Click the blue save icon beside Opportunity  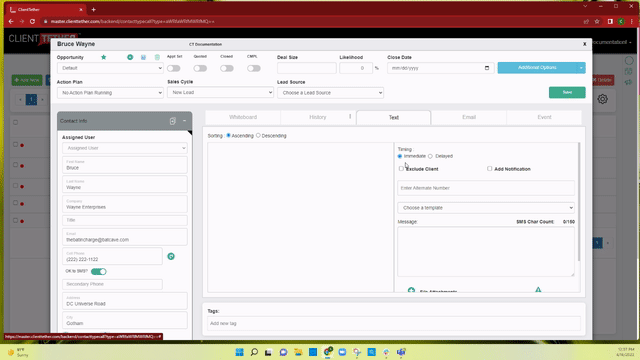click(x=143, y=57)
